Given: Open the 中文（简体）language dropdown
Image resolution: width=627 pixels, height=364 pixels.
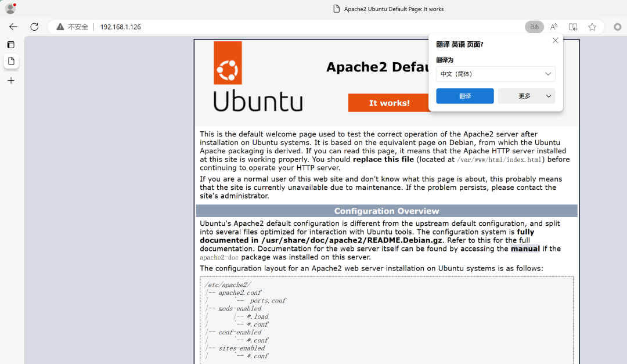Looking at the screenshot, I should tap(495, 74).
